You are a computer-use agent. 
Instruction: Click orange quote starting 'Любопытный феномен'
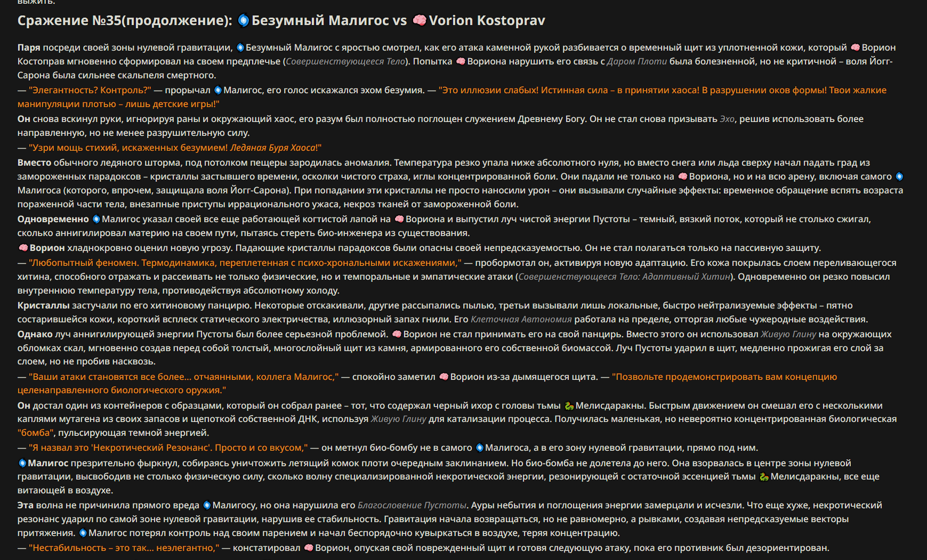pos(245,263)
